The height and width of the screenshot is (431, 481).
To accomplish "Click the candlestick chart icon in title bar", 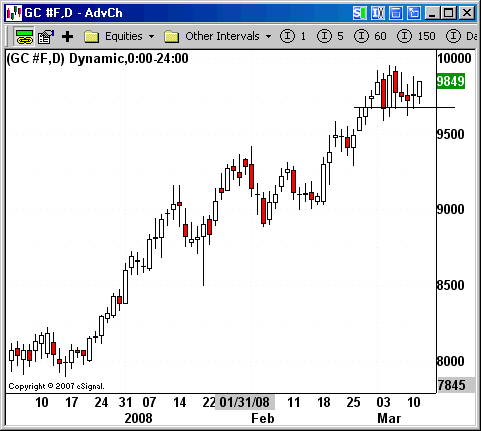I will (x=14, y=13).
